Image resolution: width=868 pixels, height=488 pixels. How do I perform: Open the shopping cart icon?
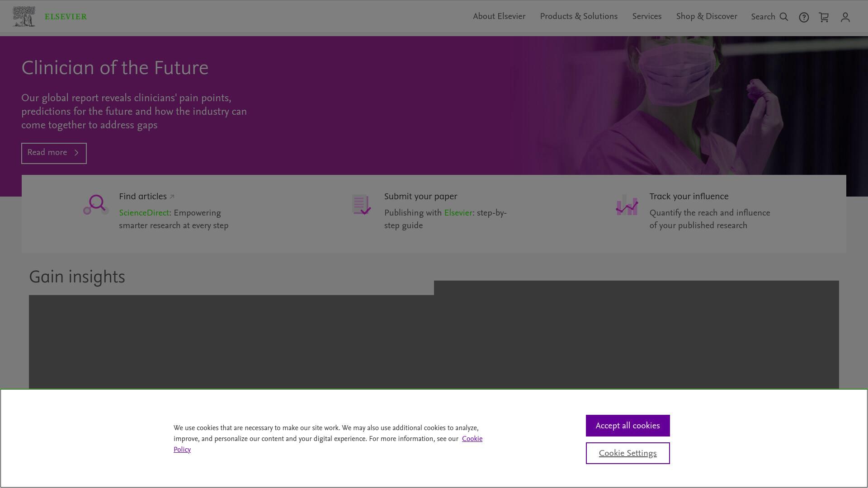[824, 17]
